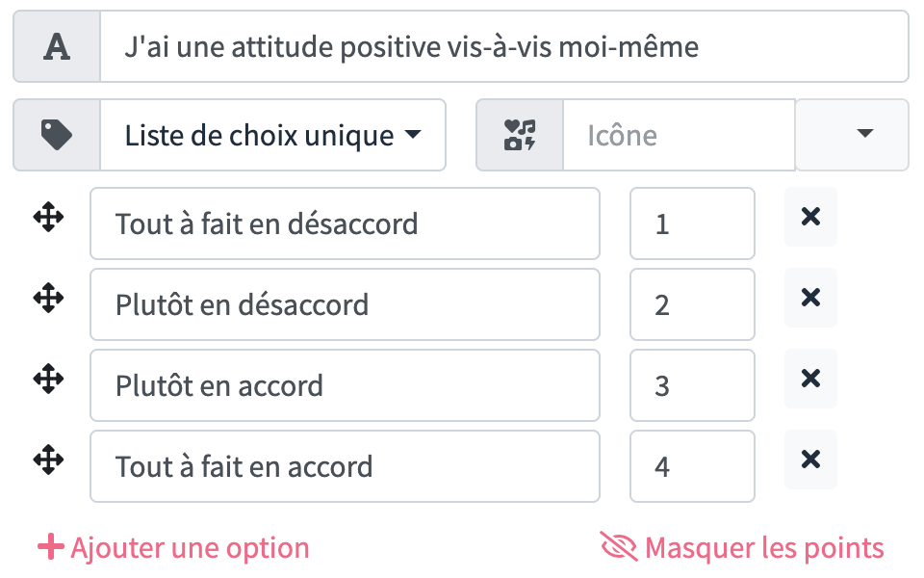
Task: Edit the question title text field
Action: pos(503,46)
